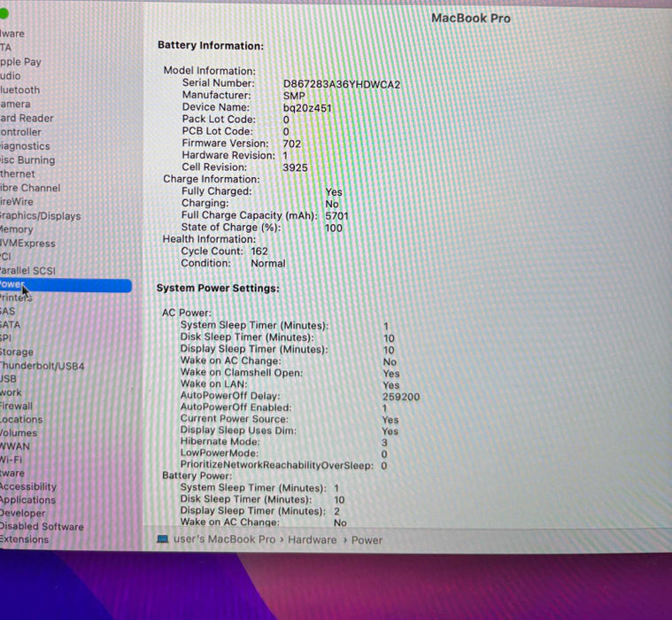
Task: Click Hardware in the path bar
Action: [312, 539]
